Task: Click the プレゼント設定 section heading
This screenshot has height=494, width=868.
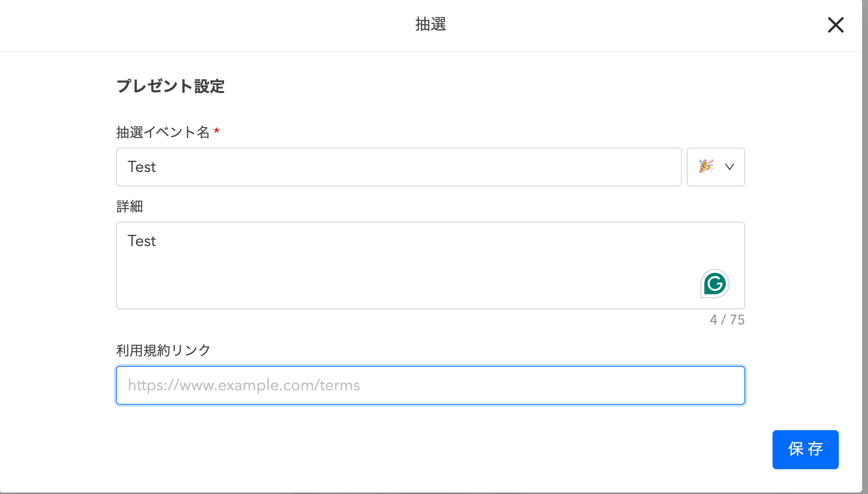Action: (170, 86)
